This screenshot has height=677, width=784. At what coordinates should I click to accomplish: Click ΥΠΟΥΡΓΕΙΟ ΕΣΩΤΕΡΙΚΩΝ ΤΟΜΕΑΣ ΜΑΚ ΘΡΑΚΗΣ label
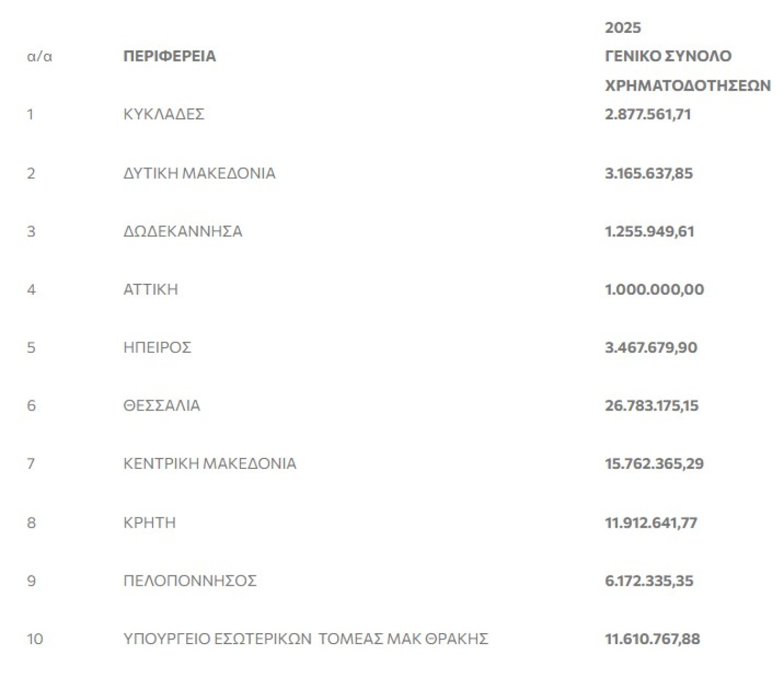(306, 639)
